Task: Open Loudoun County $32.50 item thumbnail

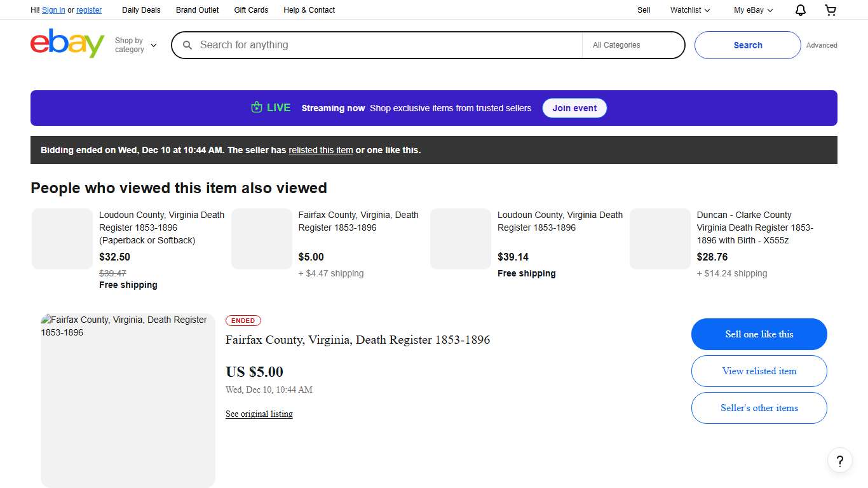Action: pyautogui.click(x=62, y=239)
